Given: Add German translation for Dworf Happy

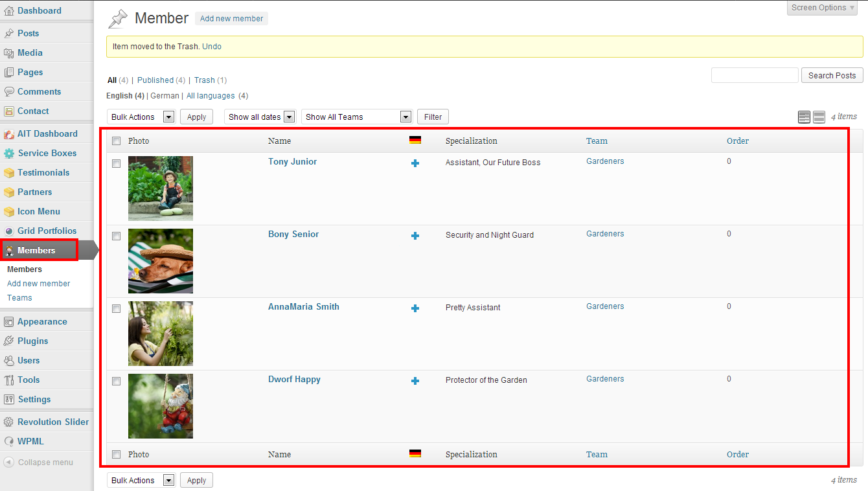Looking at the screenshot, I should point(415,381).
